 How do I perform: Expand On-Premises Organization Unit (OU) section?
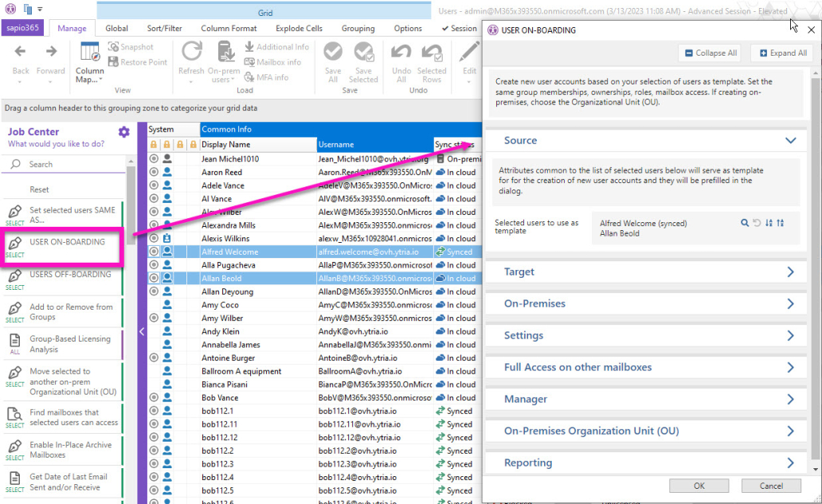click(790, 432)
